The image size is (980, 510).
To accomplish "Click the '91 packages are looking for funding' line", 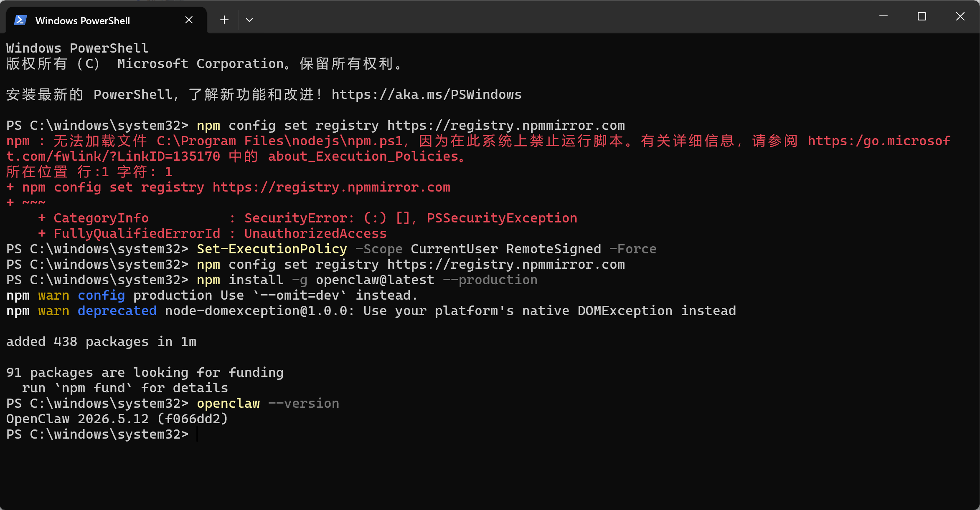I will [145, 373].
